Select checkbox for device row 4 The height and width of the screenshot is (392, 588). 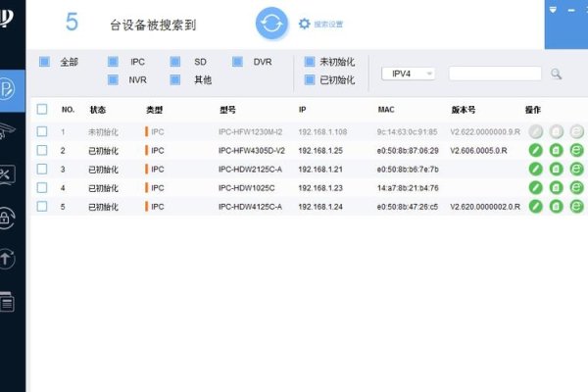pos(42,187)
